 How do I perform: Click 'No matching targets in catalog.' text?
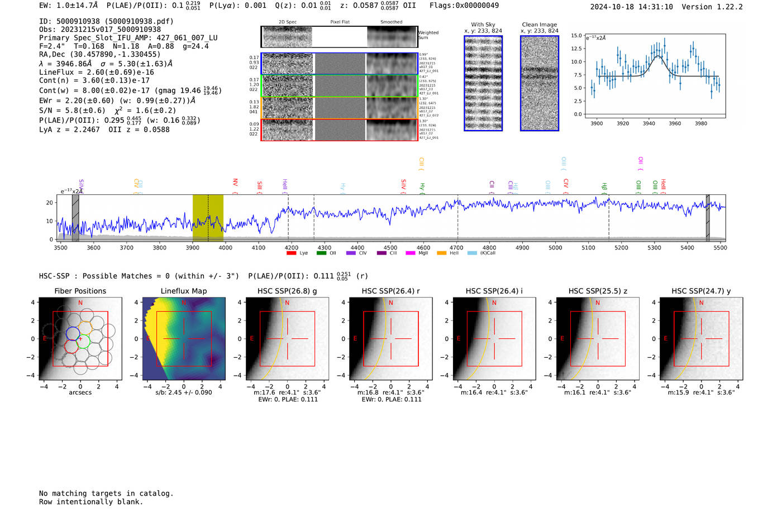tap(106, 493)
